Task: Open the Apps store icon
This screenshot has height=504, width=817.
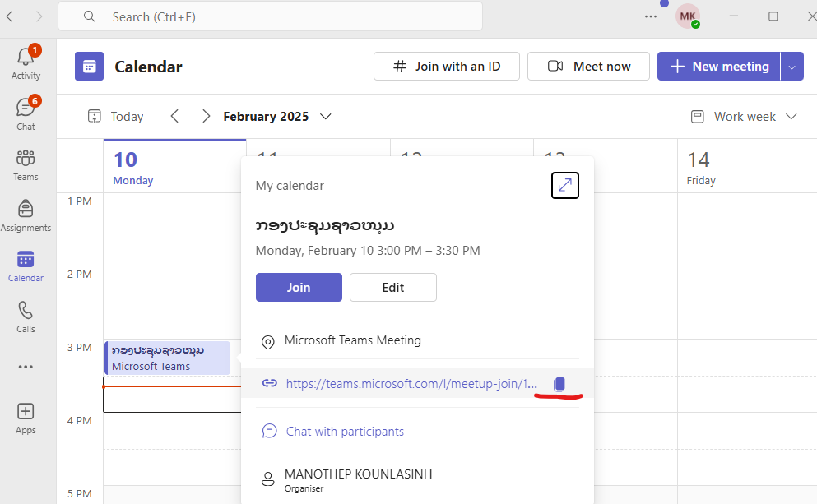Action: point(26,418)
